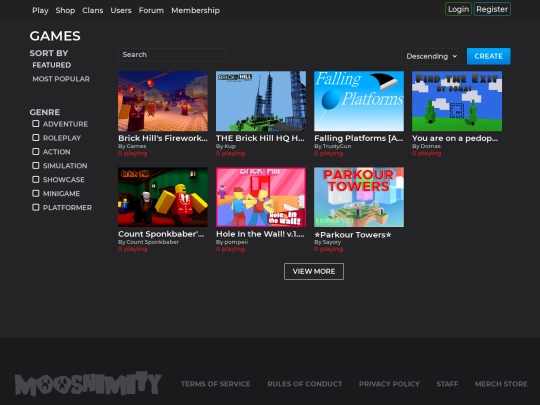540x405 pixels.
Task: Click the Mooshimity footer logo
Action: (88, 383)
